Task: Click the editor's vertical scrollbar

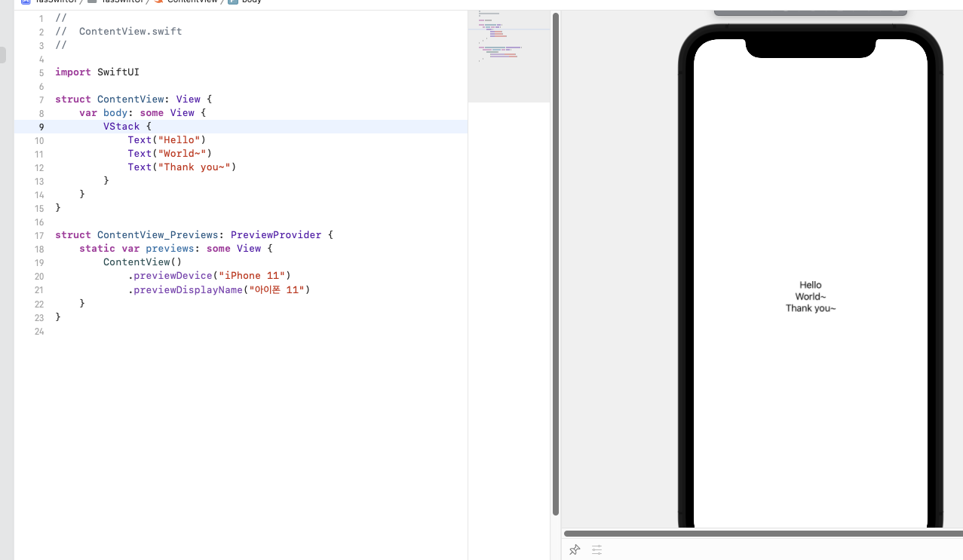Action: [556, 264]
